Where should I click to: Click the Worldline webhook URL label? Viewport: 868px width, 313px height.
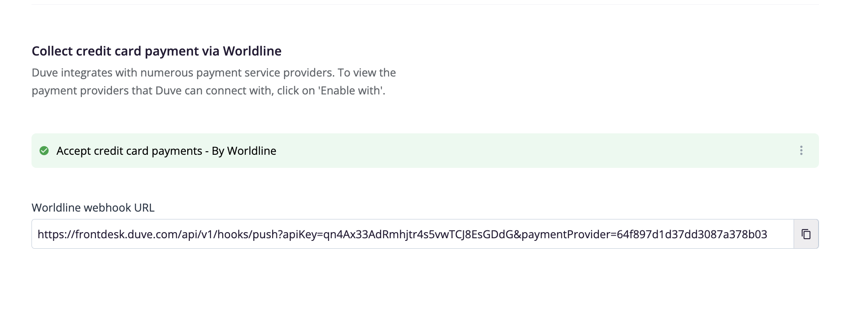pyautogui.click(x=93, y=208)
